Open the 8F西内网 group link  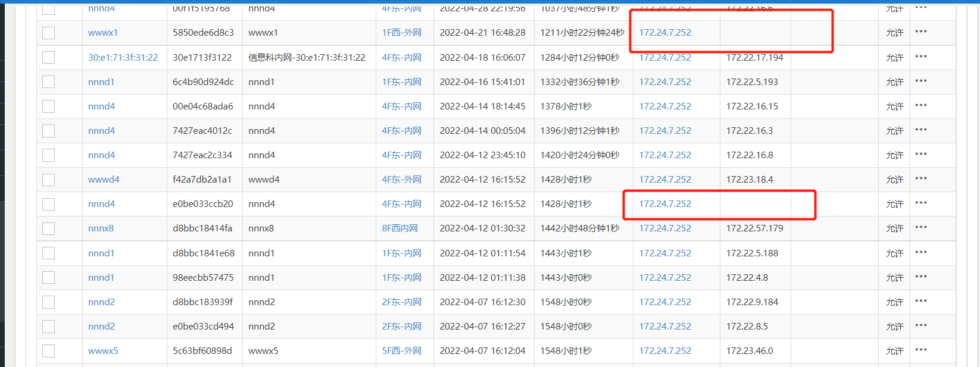pyautogui.click(x=400, y=228)
